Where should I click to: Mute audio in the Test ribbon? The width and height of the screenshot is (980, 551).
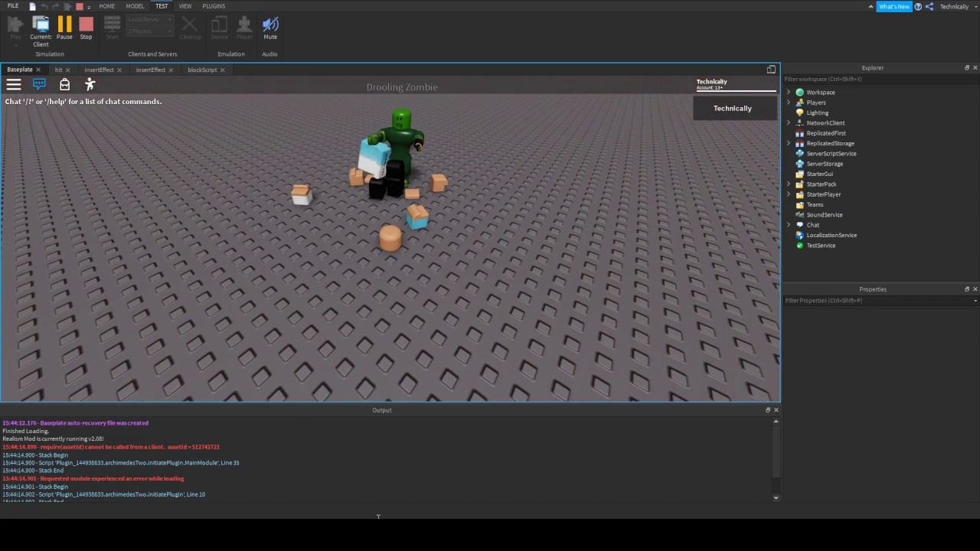pos(270,28)
